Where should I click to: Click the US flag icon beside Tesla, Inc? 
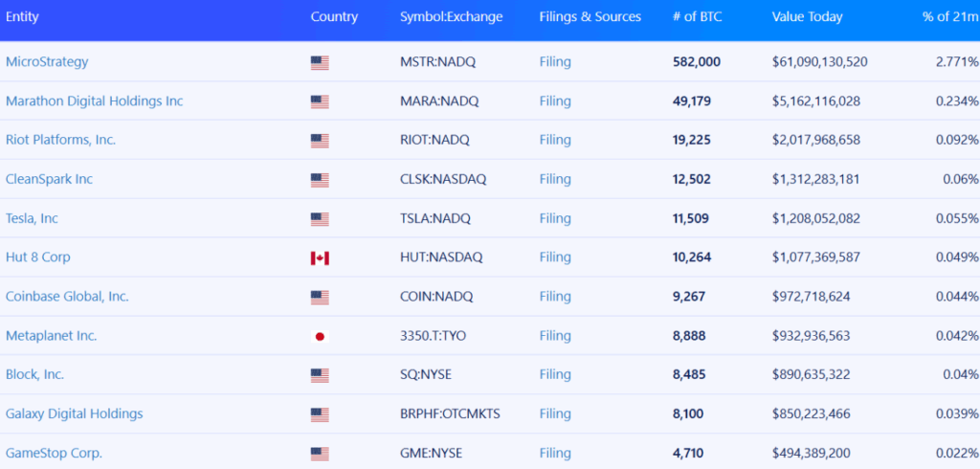click(320, 219)
